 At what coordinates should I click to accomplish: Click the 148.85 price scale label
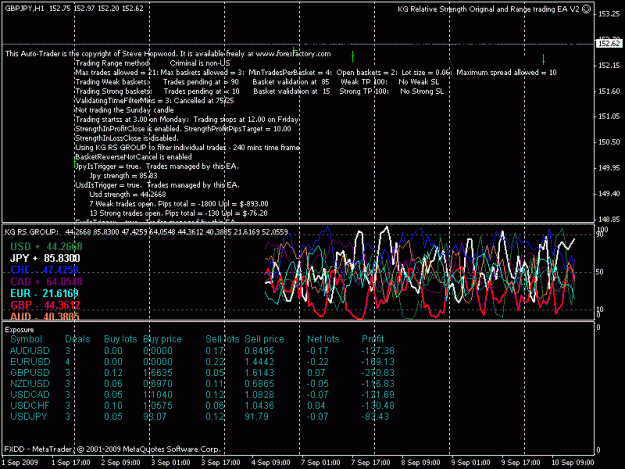click(609, 219)
